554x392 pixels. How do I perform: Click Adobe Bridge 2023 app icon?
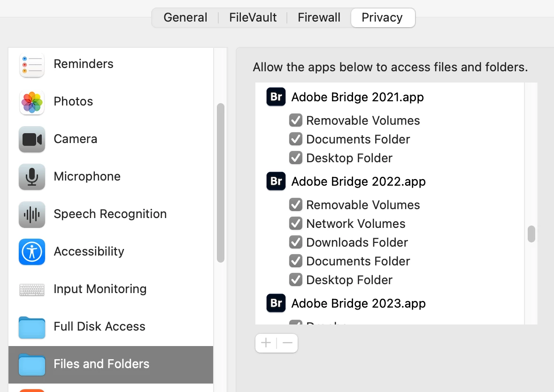pos(276,303)
